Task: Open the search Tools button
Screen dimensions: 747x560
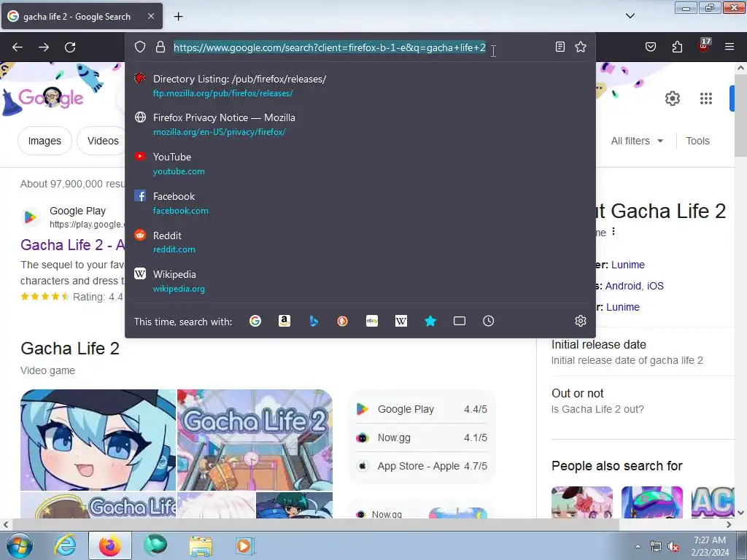Action: pyautogui.click(x=697, y=141)
